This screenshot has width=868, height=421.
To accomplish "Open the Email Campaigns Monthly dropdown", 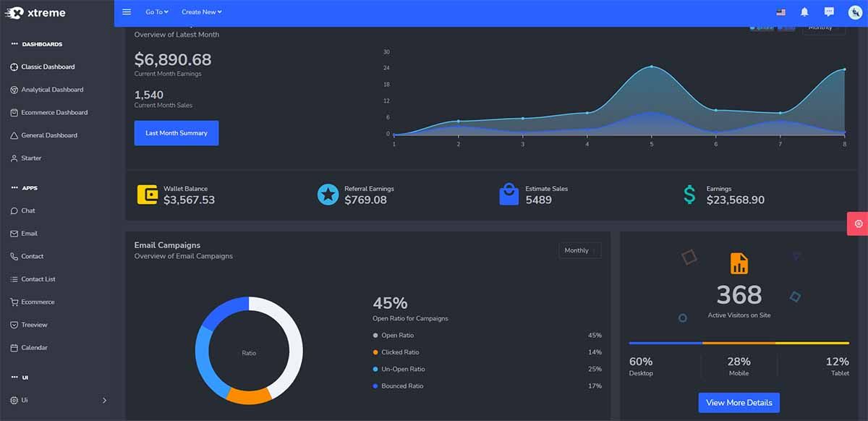I will (579, 250).
